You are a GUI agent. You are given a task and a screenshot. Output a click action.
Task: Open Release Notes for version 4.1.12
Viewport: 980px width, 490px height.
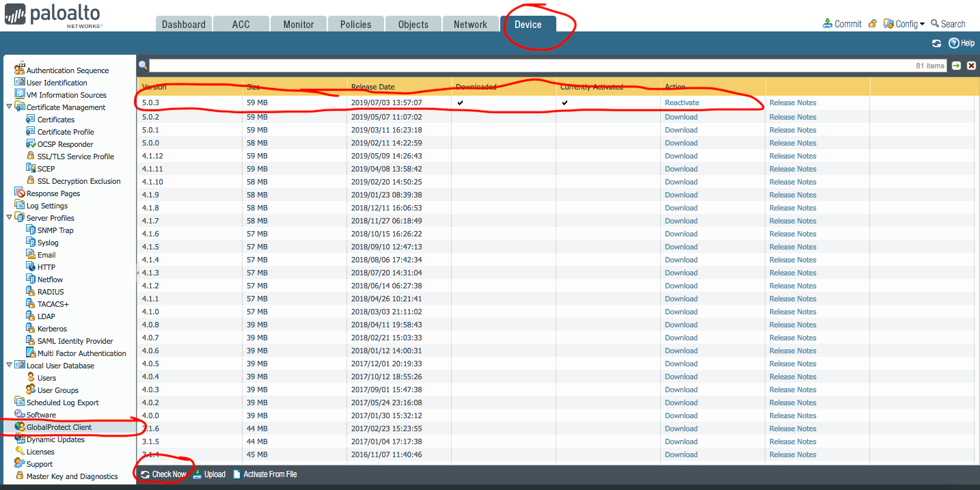tap(793, 156)
